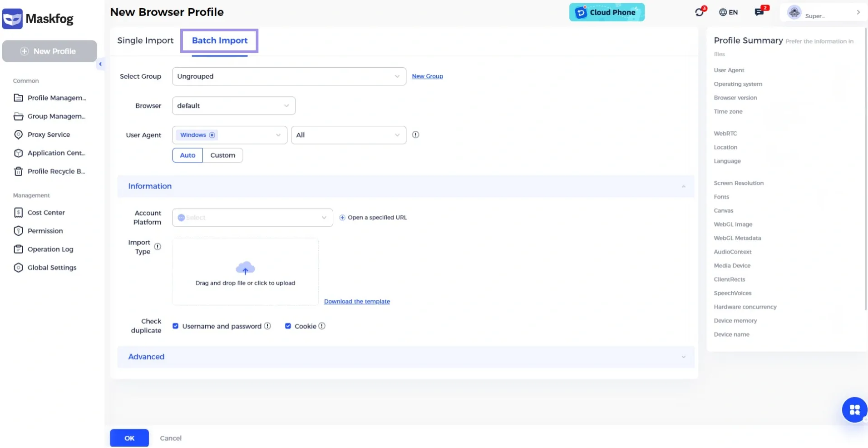This screenshot has height=448, width=868.
Task: Click the New Group link
Action: coord(427,76)
